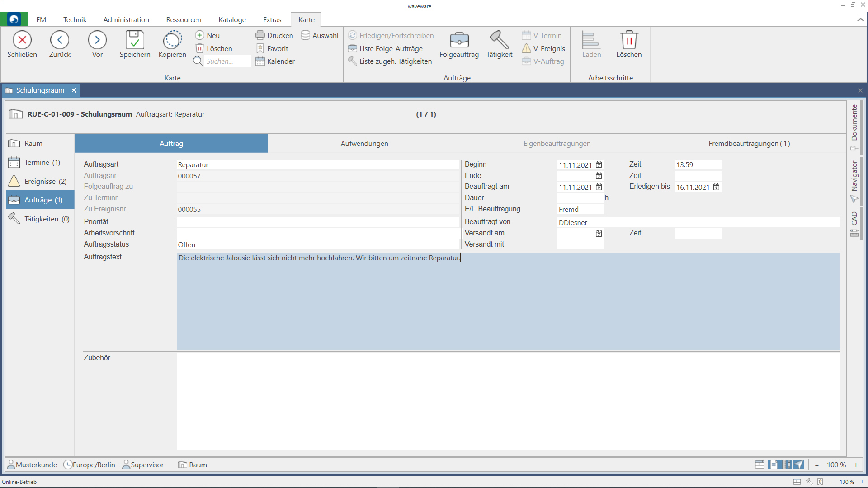Toggle the Dokumente side panel toggle
Screen dimensions: 868x488
click(854, 123)
